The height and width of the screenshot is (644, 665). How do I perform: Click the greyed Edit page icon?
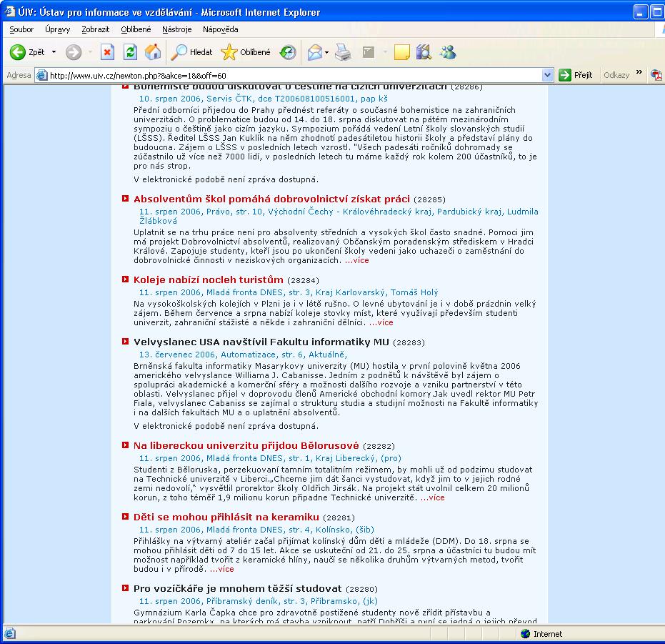coord(368,52)
